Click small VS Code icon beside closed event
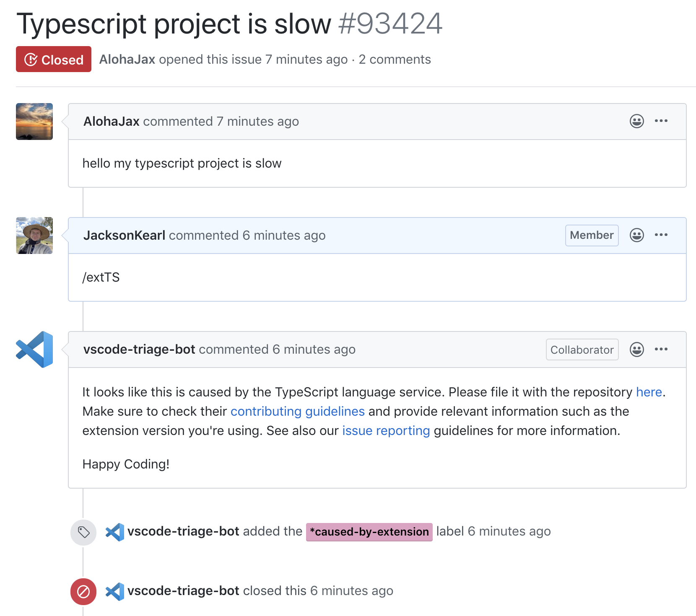Viewport: 696px width, 616px height. (114, 591)
